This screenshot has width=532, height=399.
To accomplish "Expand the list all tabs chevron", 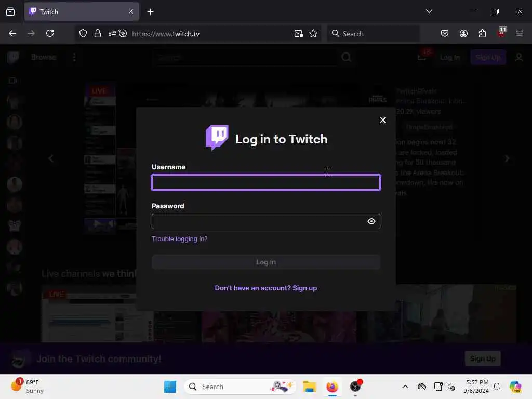I will point(429,11).
